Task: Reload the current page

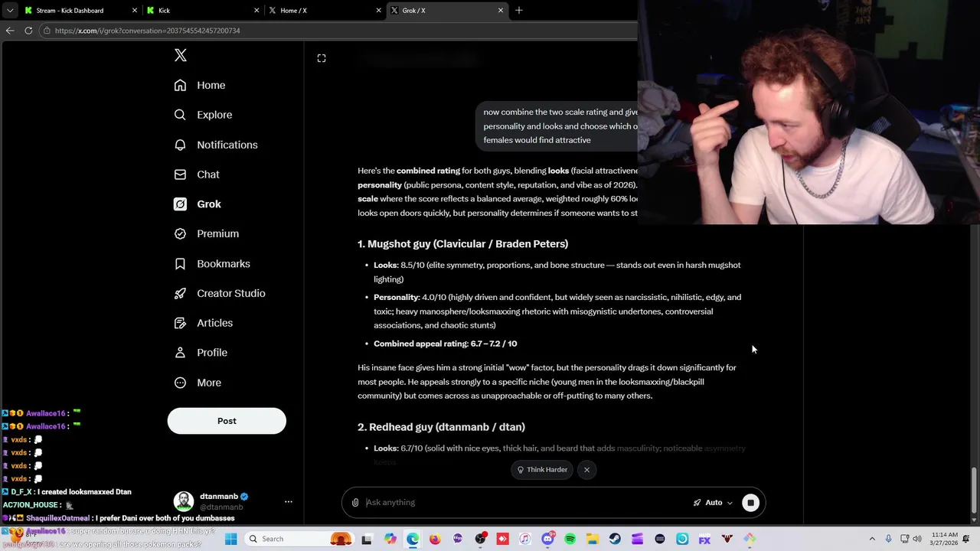Action: (x=28, y=31)
